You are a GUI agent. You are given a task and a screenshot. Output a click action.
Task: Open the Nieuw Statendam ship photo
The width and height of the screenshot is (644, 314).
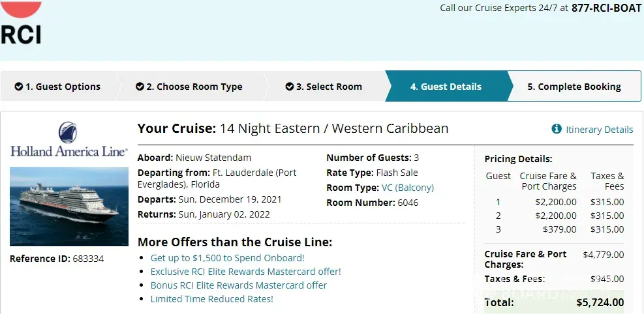coord(69,207)
